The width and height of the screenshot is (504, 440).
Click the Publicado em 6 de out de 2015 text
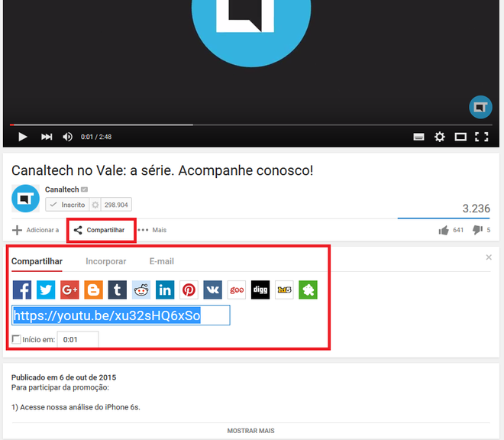point(63,377)
